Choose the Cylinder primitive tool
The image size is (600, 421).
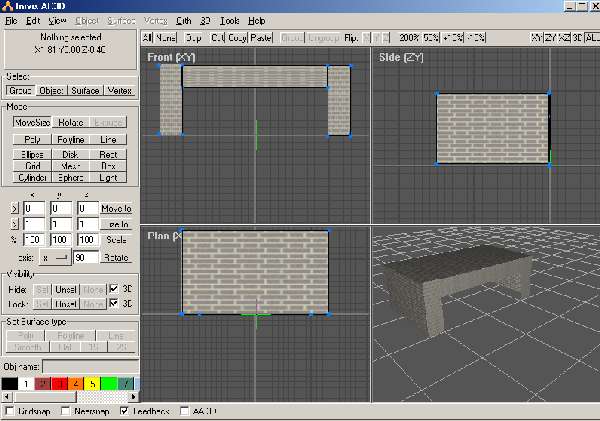click(x=33, y=177)
